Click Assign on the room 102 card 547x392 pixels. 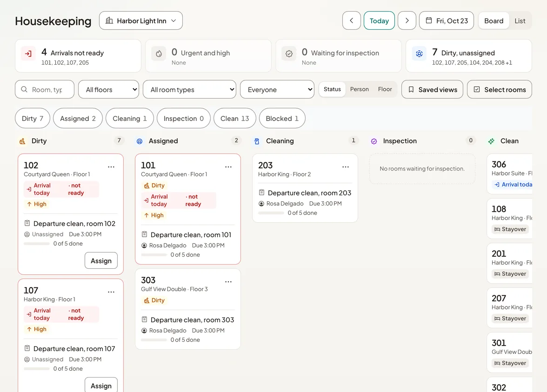coord(101,260)
